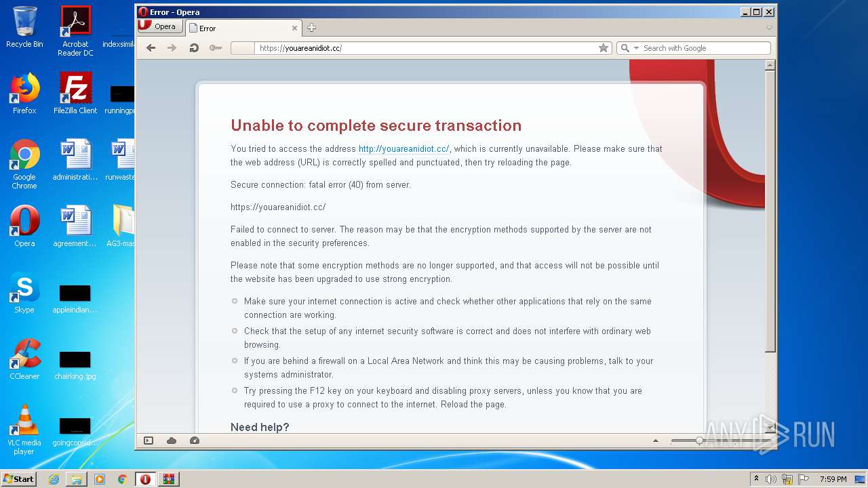Open Firefox desktop shortcut
The image size is (868, 488).
[x=24, y=94]
